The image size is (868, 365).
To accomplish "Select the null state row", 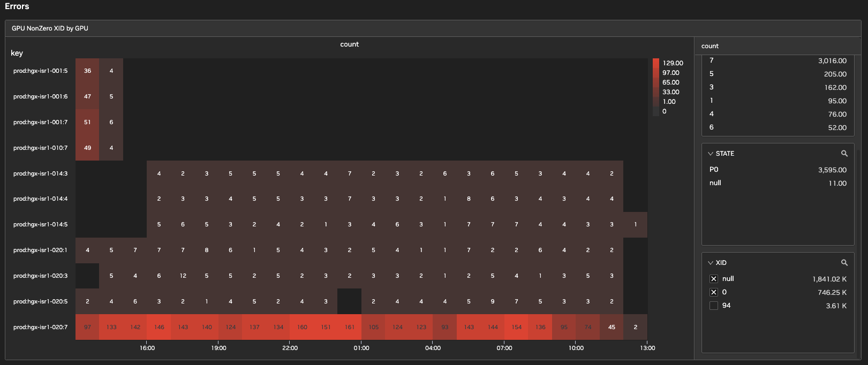I will click(x=778, y=183).
